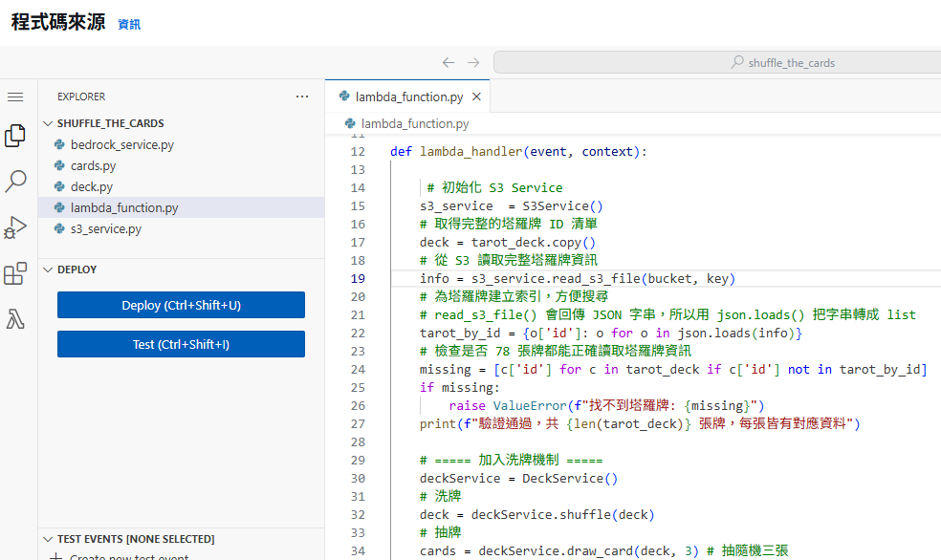The image size is (941, 560).
Task: Click the 加入洗牌機制 comment on line 29
Action: pyautogui.click(x=512, y=460)
